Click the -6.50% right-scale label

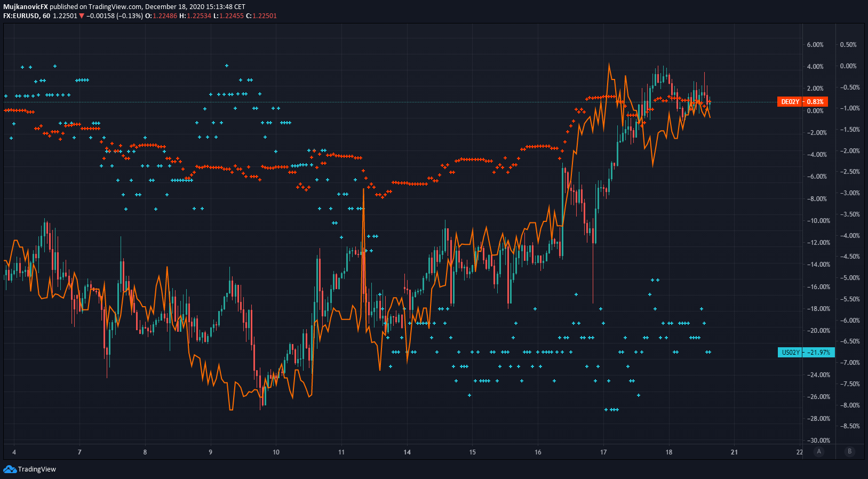(x=849, y=341)
